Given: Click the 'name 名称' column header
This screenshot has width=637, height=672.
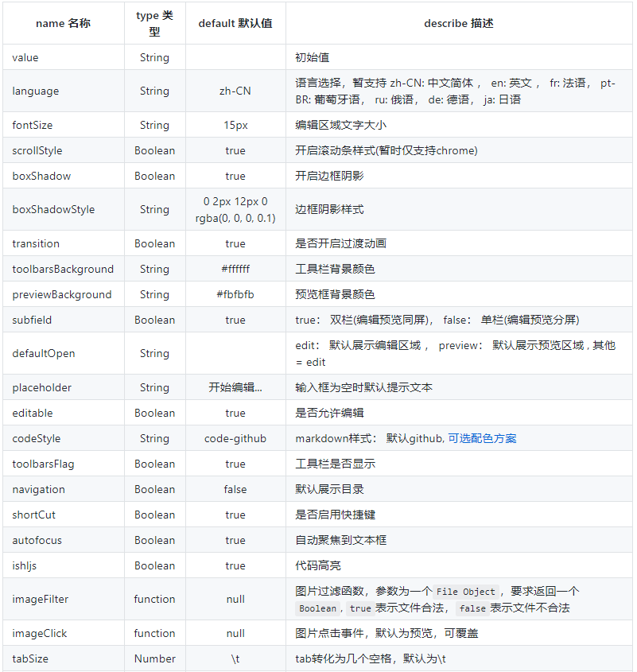Looking at the screenshot, I should pyautogui.click(x=64, y=23).
